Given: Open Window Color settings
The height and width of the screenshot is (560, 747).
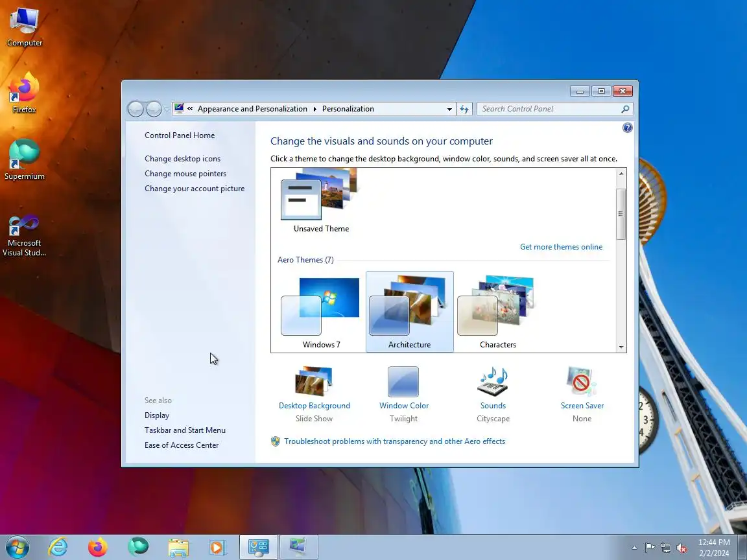Looking at the screenshot, I should 403,394.
